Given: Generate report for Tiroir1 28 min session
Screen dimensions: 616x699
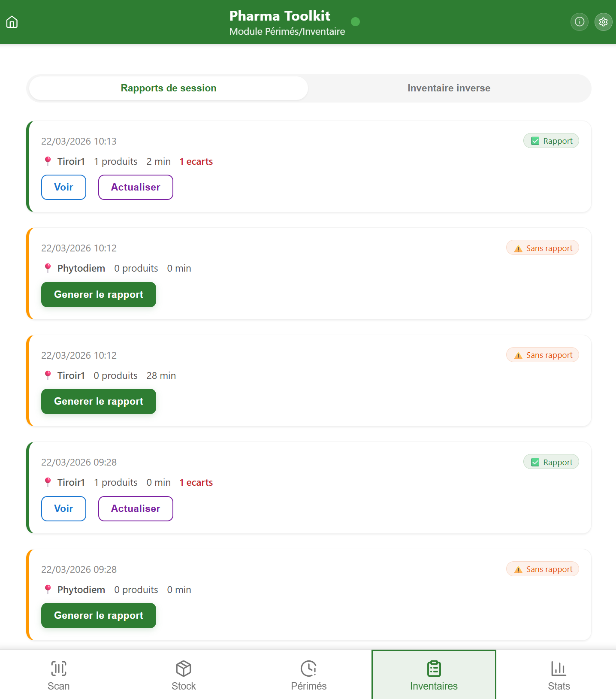Looking at the screenshot, I should 99,402.
